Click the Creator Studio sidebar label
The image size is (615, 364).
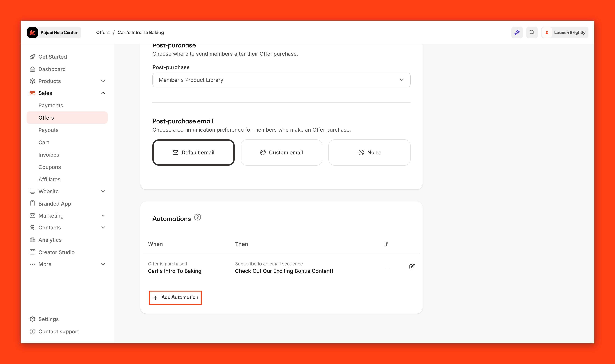56,252
